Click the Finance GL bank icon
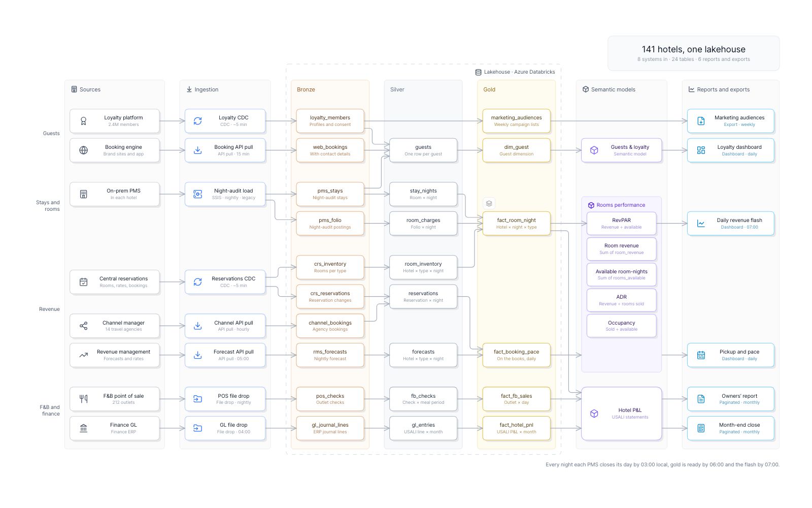This screenshot has height=508, width=812. pos(84,428)
